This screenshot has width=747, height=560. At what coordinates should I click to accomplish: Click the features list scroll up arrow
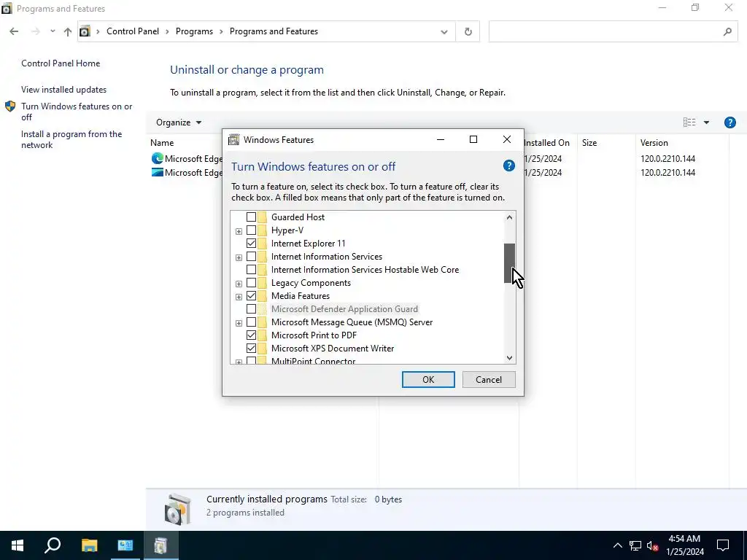tap(509, 217)
